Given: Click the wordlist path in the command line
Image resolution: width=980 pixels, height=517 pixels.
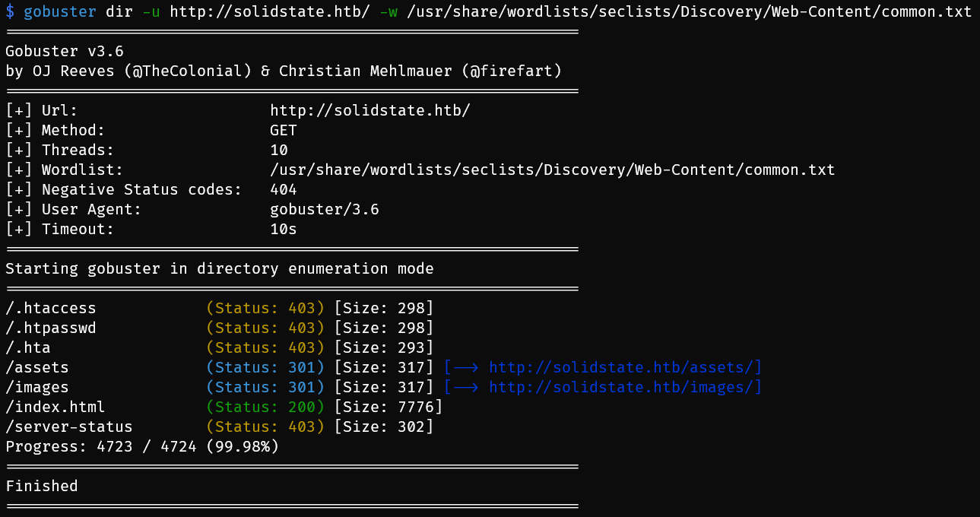Looking at the screenshot, I should (690, 12).
